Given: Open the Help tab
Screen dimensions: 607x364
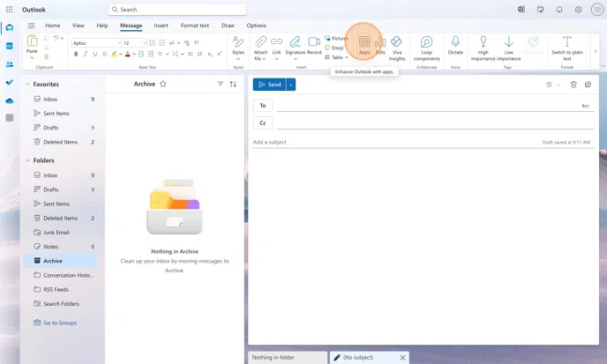Looking at the screenshot, I should pos(102,26).
